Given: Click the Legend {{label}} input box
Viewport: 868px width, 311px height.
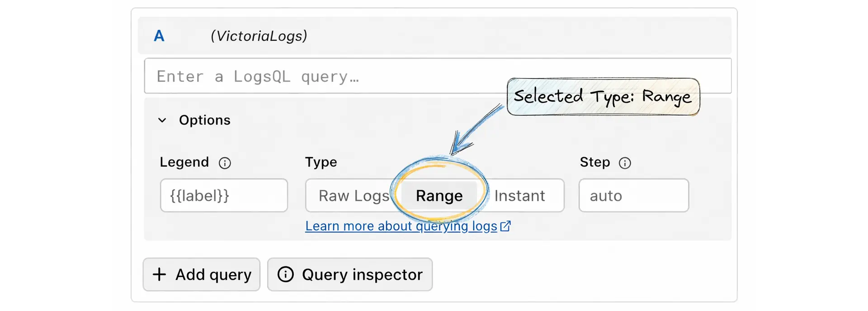Looking at the screenshot, I should [224, 195].
